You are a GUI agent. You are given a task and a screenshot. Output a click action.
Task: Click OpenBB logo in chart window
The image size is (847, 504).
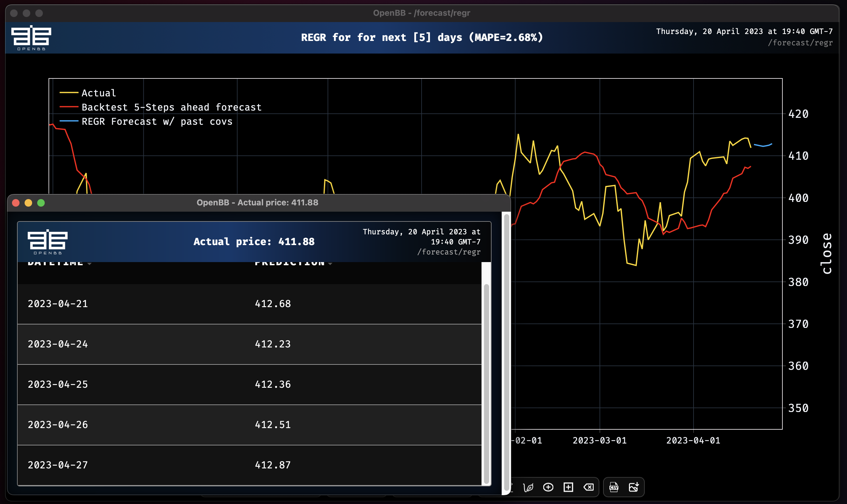click(x=31, y=37)
